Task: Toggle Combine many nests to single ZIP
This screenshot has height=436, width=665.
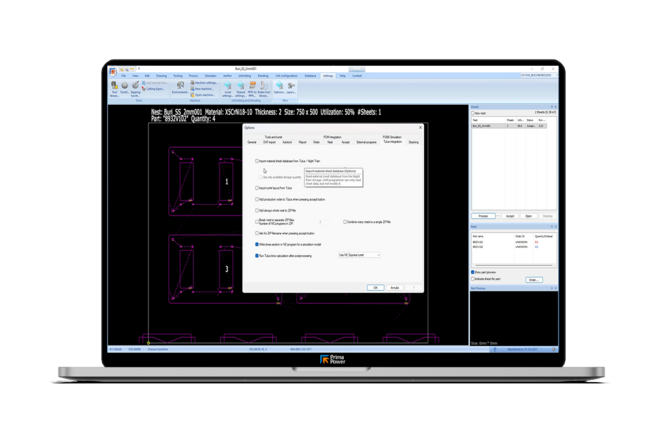Action: 345,222
